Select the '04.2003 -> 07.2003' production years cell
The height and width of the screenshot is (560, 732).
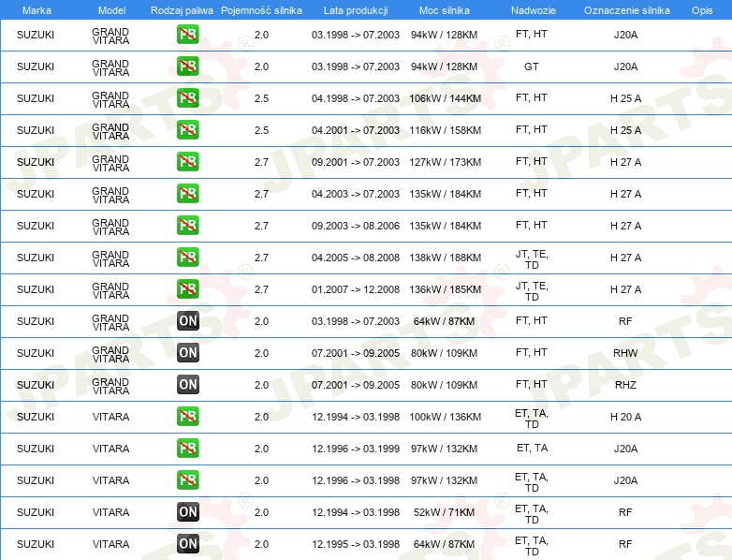point(356,194)
